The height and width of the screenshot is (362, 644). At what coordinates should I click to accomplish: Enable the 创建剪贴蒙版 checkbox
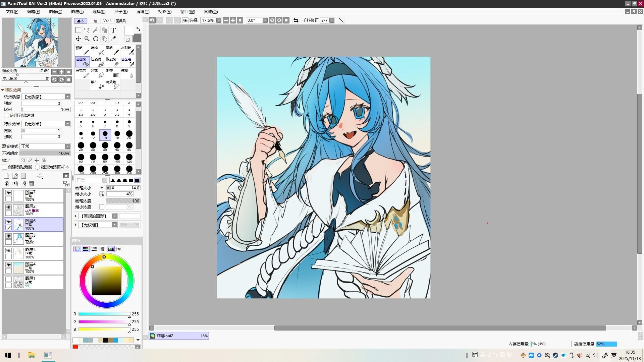pyautogui.click(x=5, y=167)
